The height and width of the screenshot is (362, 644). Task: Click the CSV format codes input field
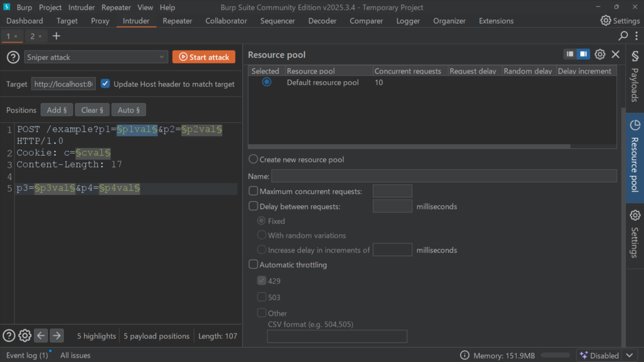pyautogui.click(x=337, y=336)
